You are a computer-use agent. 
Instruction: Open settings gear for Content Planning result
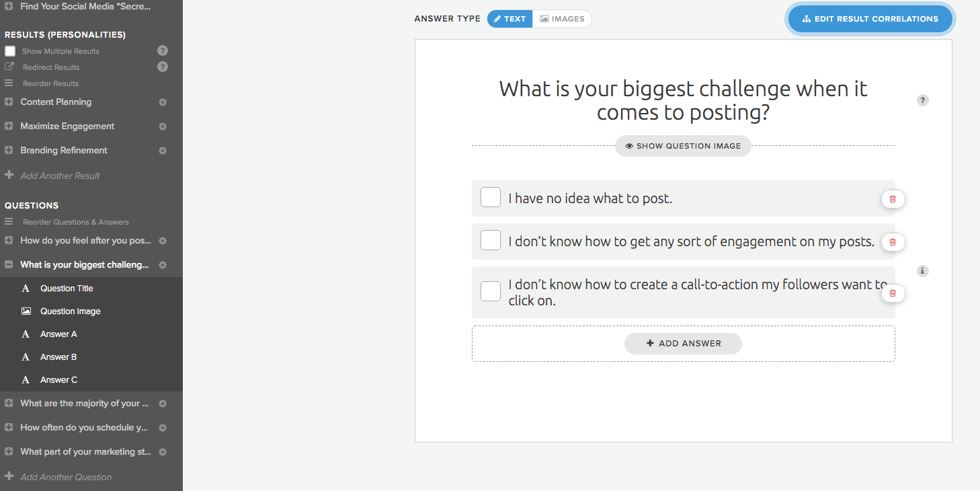tap(162, 102)
